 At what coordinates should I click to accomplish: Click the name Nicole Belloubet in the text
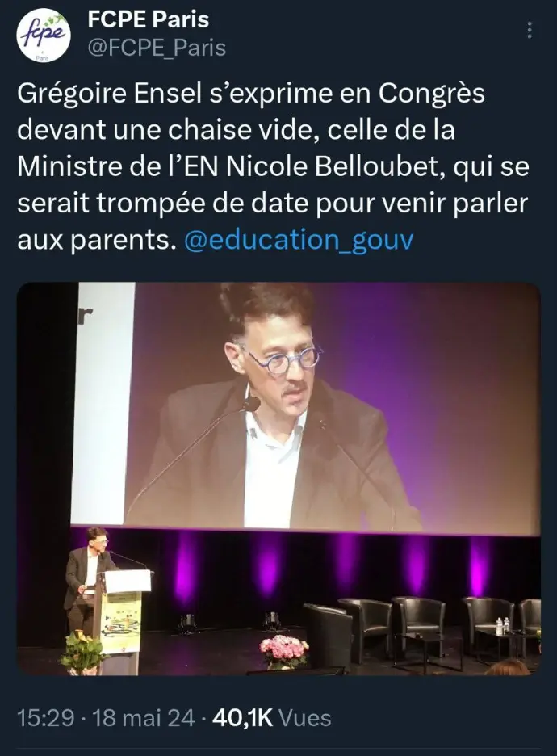point(331,167)
